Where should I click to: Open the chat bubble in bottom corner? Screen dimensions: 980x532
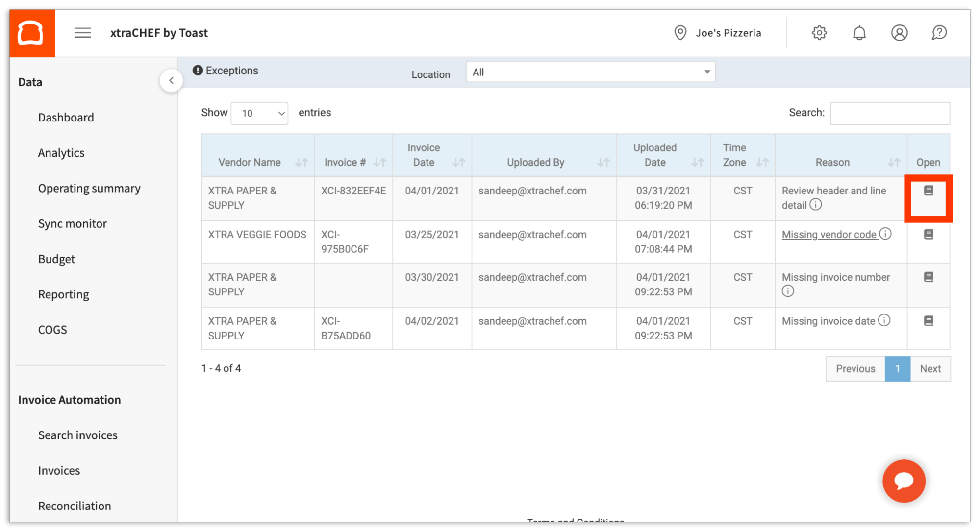904,481
